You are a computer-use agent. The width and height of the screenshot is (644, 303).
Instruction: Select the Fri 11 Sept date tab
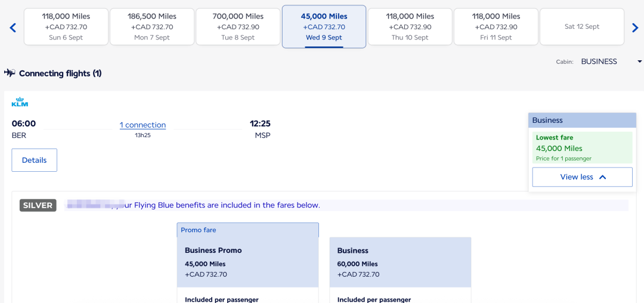pos(496,27)
